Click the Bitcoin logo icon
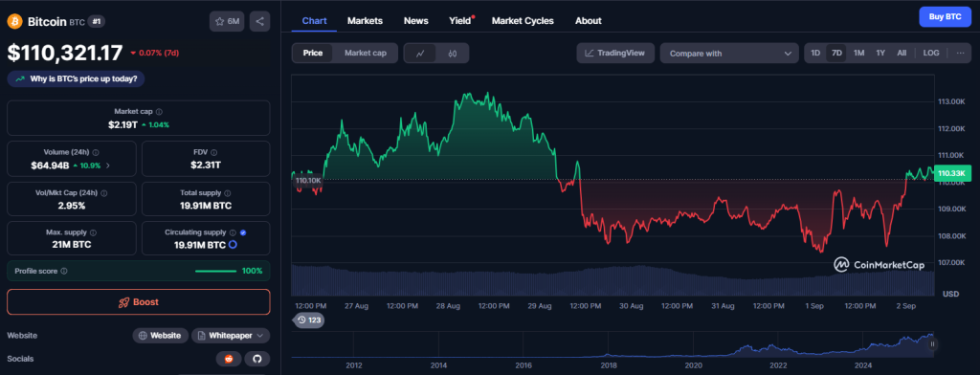The height and width of the screenshot is (375, 980). tap(14, 21)
